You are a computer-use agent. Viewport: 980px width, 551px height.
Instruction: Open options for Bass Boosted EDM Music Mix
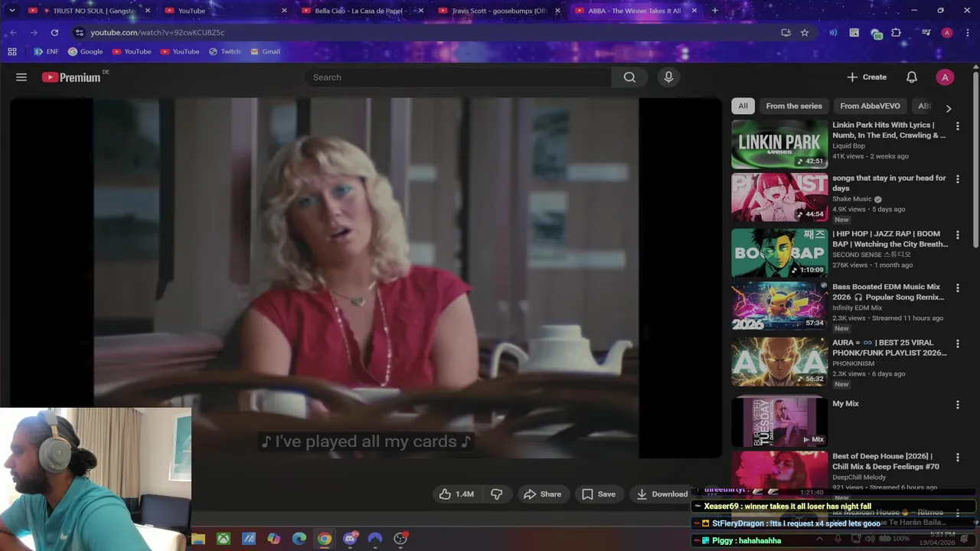pyautogui.click(x=957, y=288)
